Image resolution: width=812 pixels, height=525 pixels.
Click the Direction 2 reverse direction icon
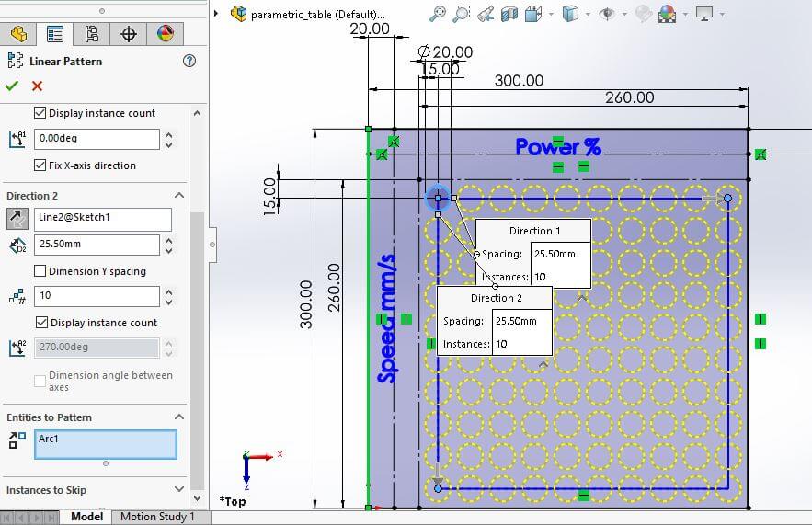17,219
